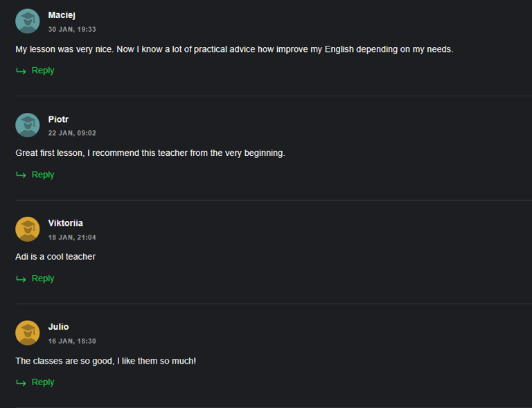The width and height of the screenshot is (532, 408).
Task: Click Piotr's teal graduate avatar icon
Action: 28,125
